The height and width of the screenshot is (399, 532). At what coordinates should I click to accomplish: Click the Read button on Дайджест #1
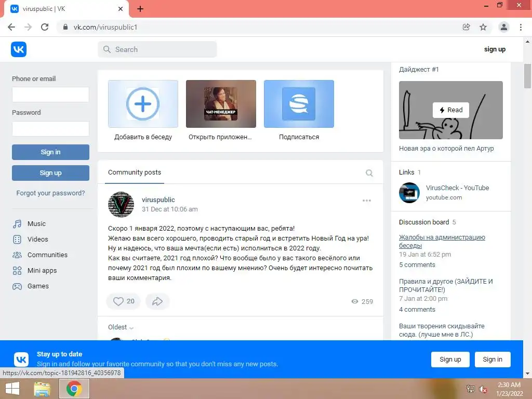[450, 110]
